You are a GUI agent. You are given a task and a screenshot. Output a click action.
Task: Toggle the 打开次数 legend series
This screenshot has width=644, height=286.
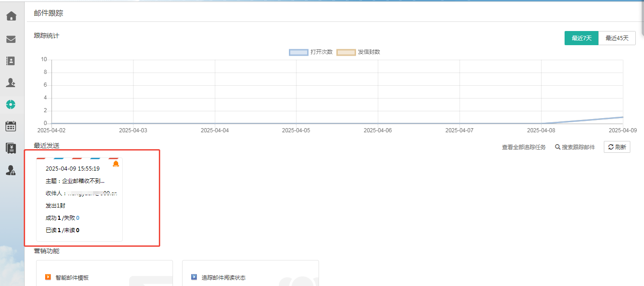[x=311, y=52]
